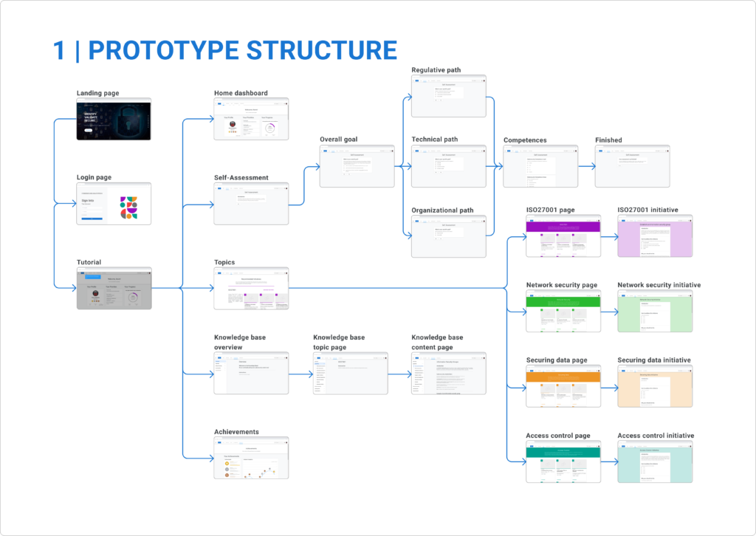Viewport: 756px width, 536px height.
Task: Select the Regulative path thumbnail
Action: [449, 96]
